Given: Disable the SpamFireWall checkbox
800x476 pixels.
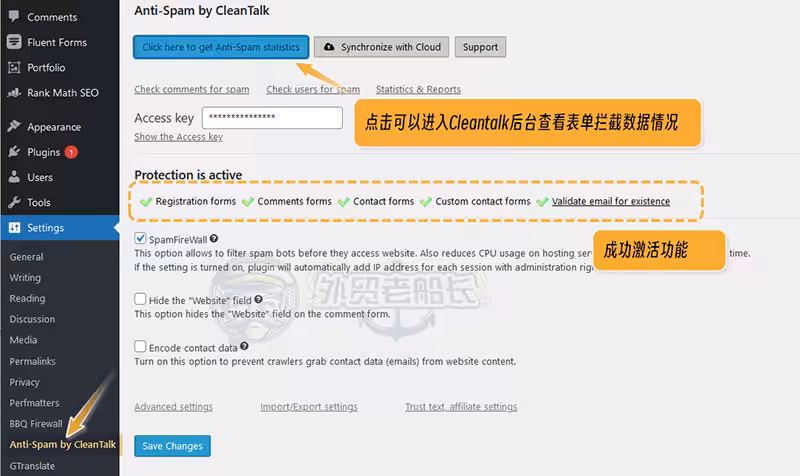Looking at the screenshot, I should [140, 238].
